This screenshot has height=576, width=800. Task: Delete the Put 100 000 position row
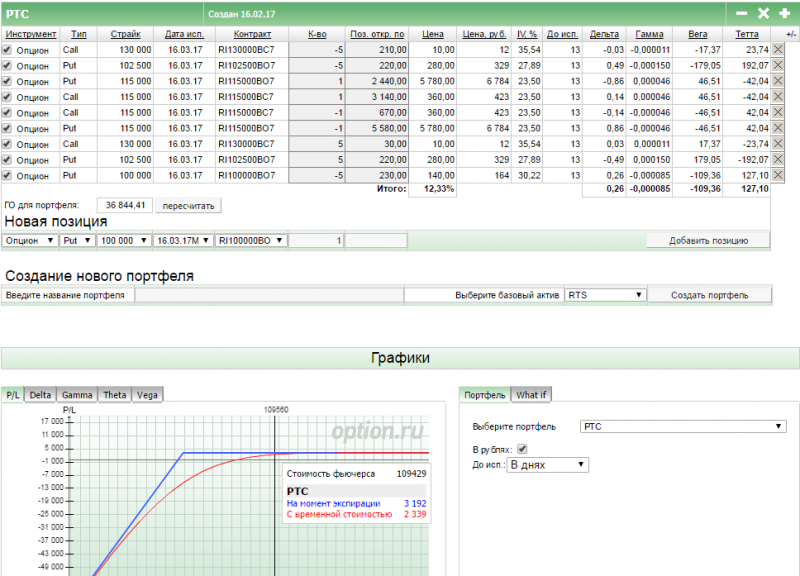click(779, 175)
